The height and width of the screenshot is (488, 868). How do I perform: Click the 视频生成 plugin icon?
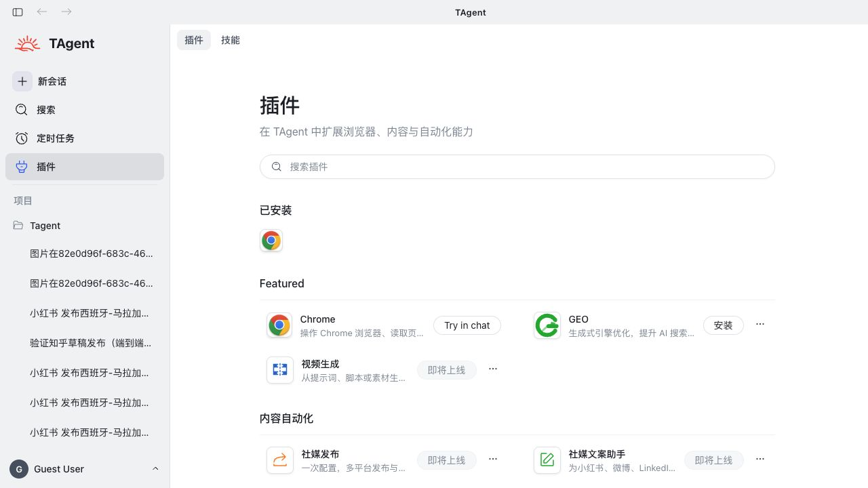[280, 370]
